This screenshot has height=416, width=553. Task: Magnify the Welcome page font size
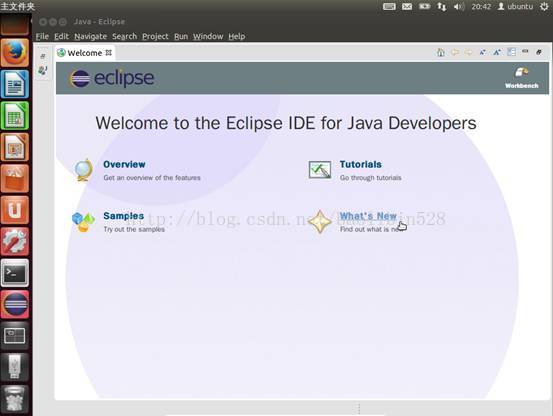pos(497,53)
